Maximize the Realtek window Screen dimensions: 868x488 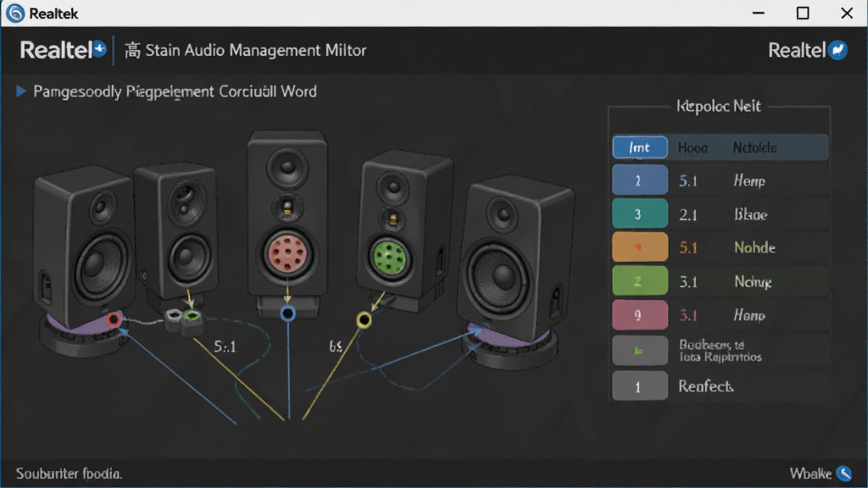(x=803, y=13)
